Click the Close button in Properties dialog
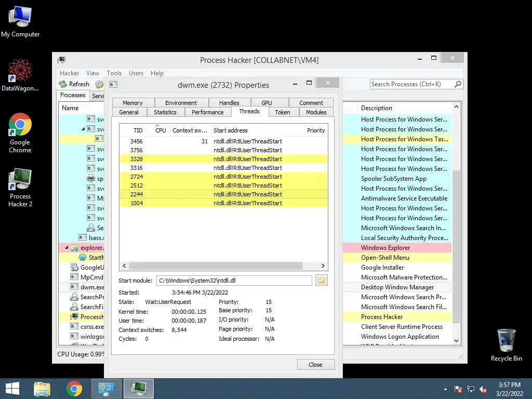Image resolution: width=532 pixels, height=399 pixels. click(x=315, y=365)
